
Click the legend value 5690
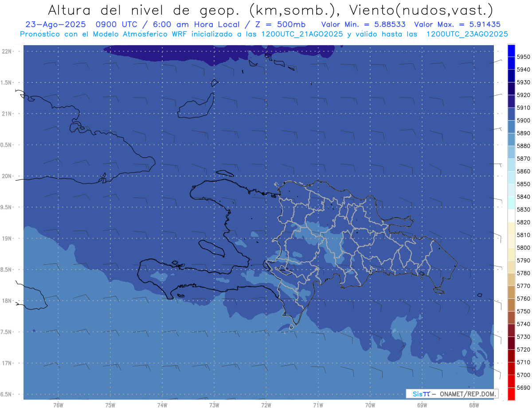523,388
